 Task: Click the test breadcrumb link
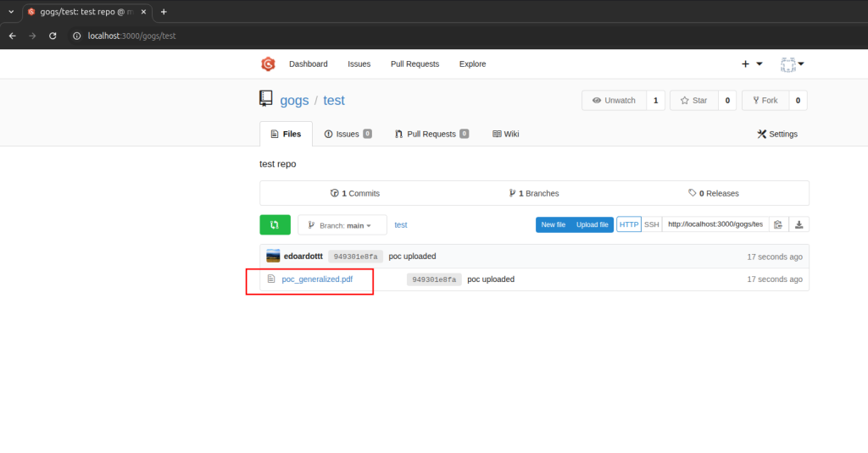401,225
